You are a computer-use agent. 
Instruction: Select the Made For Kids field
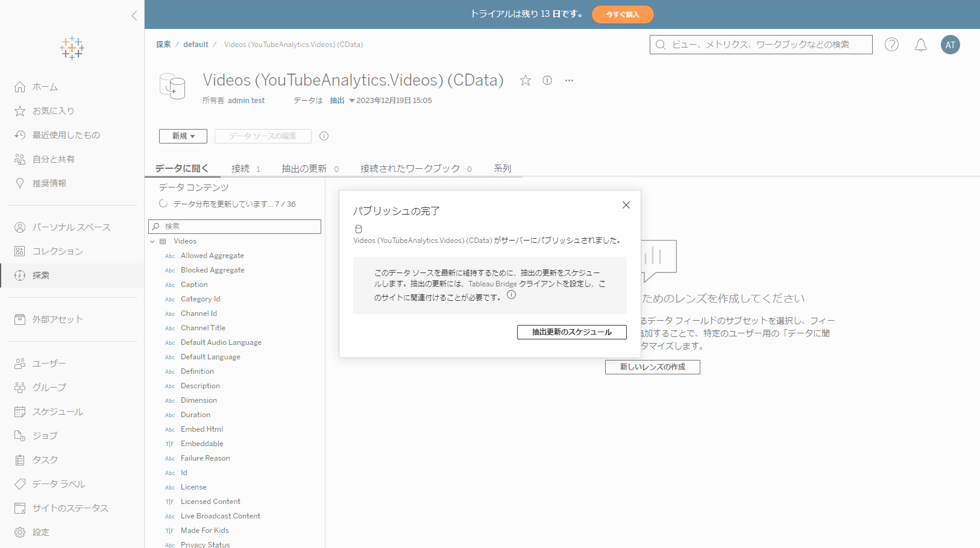click(205, 531)
